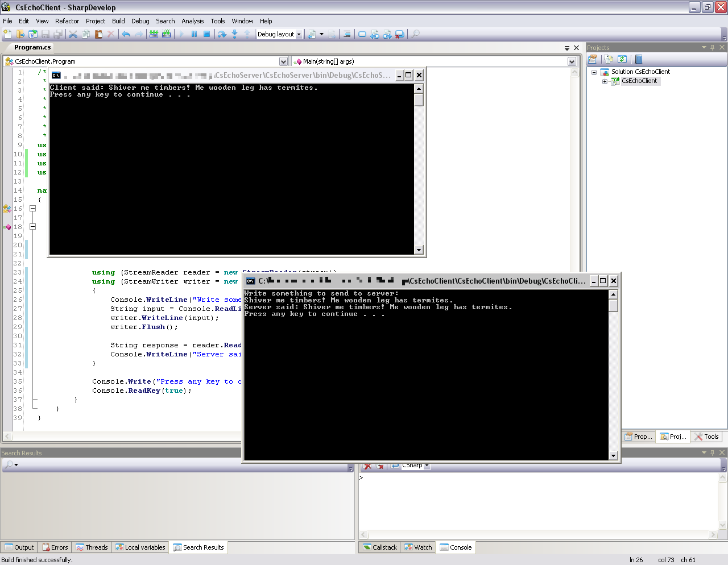The width and height of the screenshot is (728, 565).
Task: Undo the last edit
Action: [x=126, y=34]
